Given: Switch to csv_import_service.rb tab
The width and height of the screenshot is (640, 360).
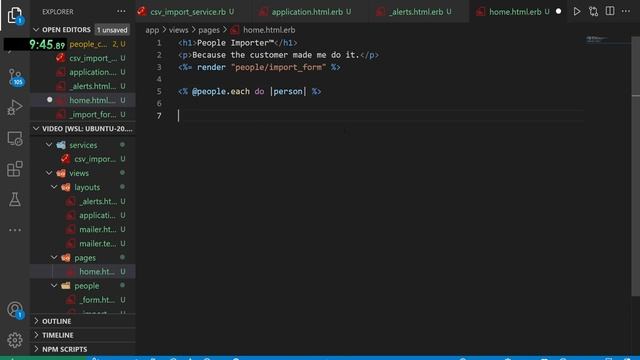Looking at the screenshot, I should pos(188,12).
